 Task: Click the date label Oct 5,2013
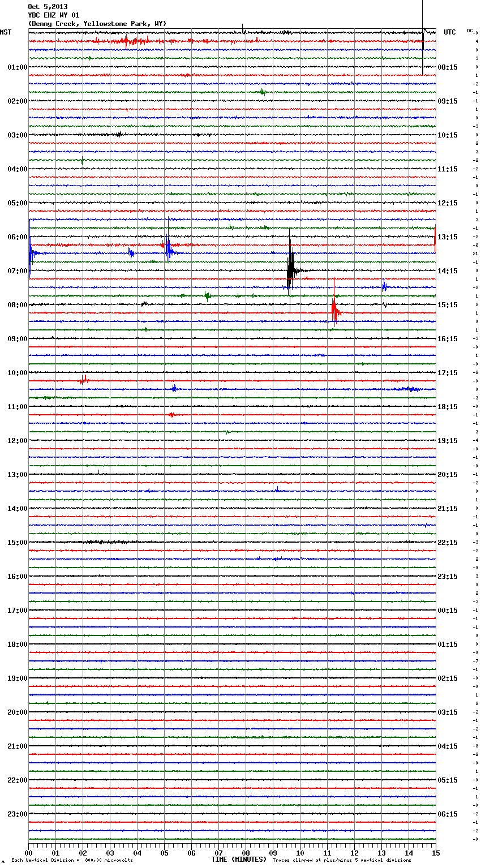(48, 7)
